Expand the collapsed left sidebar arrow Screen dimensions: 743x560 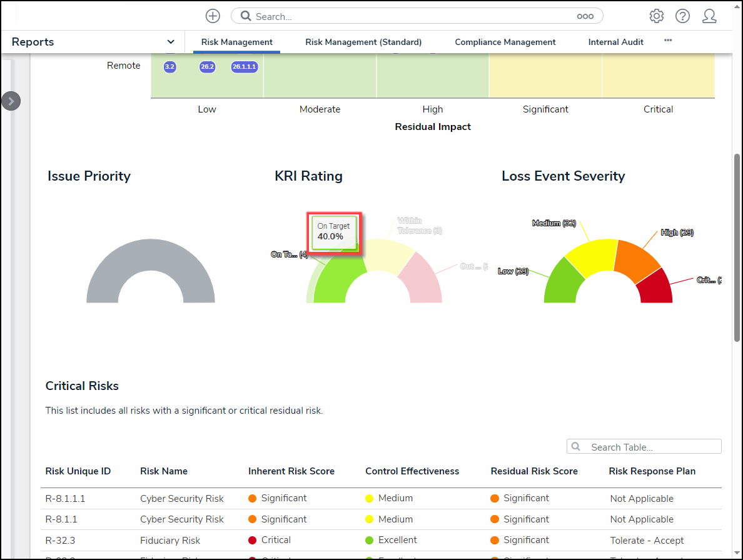tap(11, 101)
